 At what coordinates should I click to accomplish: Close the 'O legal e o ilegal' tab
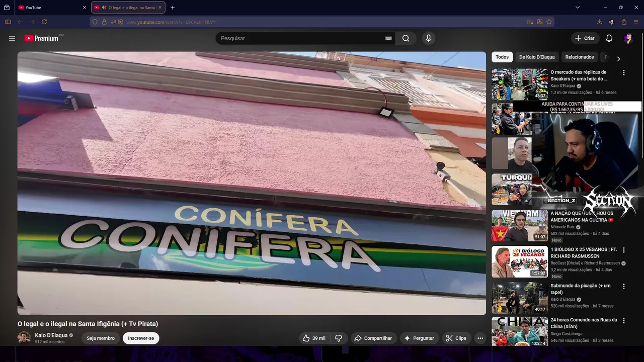pyautogui.click(x=160, y=8)
